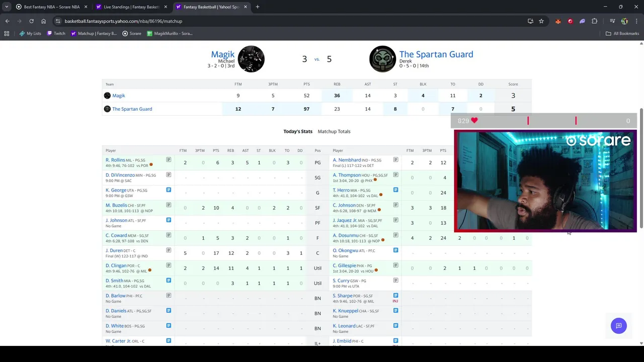Open My Lists bookmark

point(30,33)
